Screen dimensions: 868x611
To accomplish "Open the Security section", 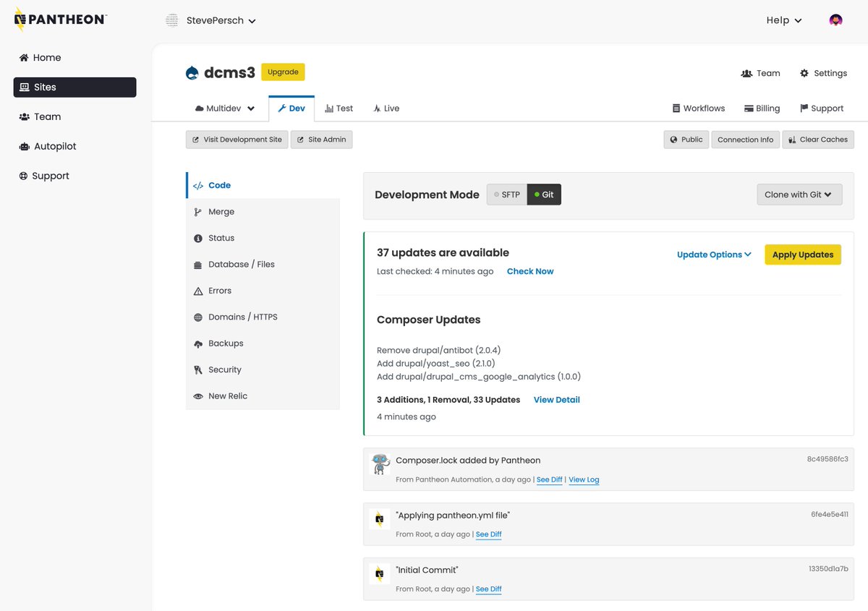I will tap(263, 369).
